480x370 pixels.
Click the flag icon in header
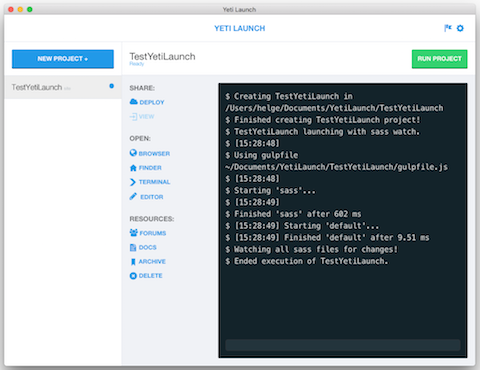pyautogui.click(x=448, y=28)
